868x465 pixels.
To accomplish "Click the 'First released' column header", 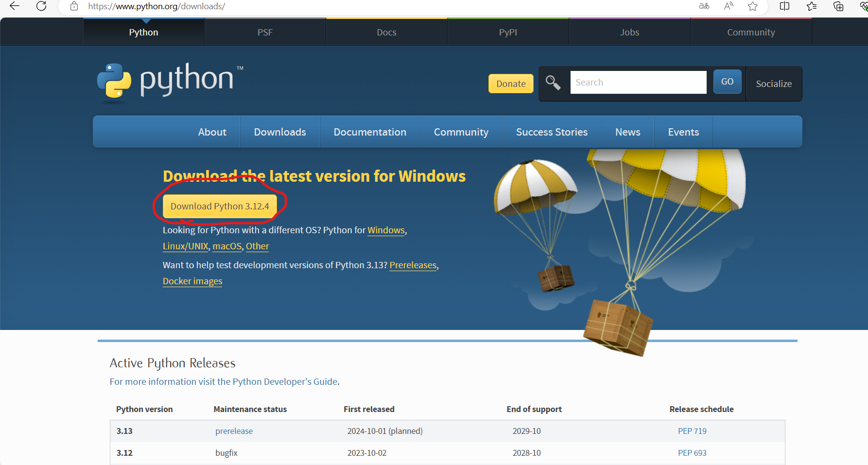I will point(369,409).
